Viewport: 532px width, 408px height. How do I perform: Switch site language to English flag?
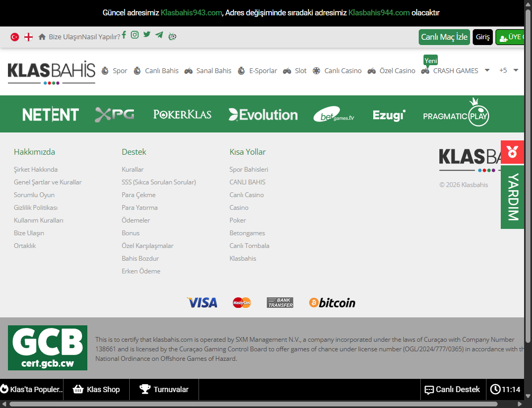[29, 37]
